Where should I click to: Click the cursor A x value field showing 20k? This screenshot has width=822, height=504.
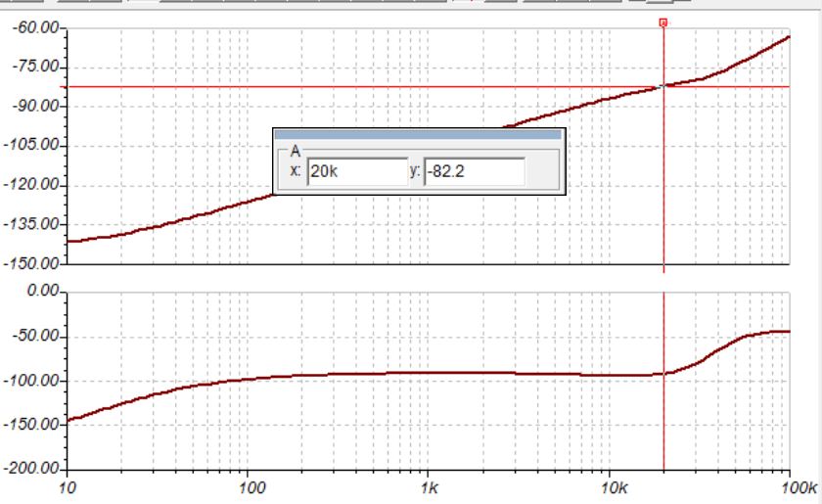[357, 171]
